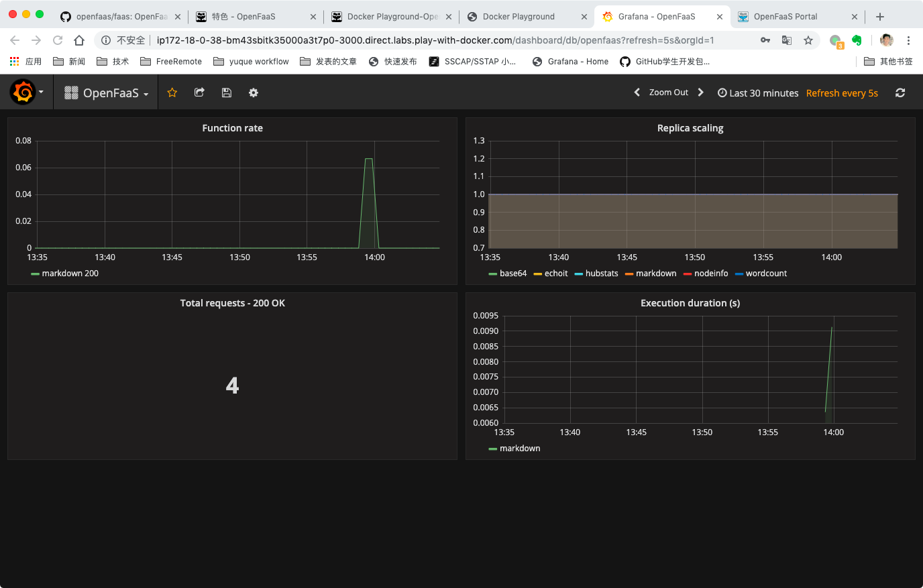Open the 应用 apps shortcut
Screen dimensions: 923x588
pyautogui.click(x=26, y=62)
